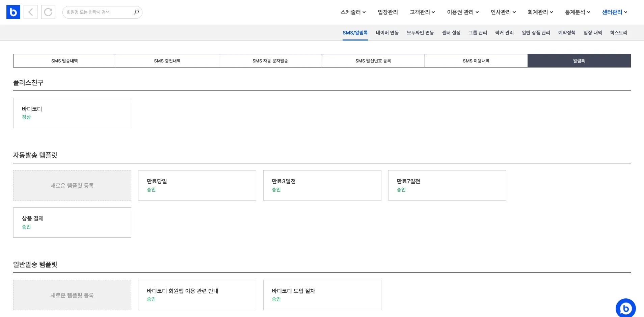Viewport: 644px width, 317px height.
Task: Click the blue b home logo
Action: 13,12
